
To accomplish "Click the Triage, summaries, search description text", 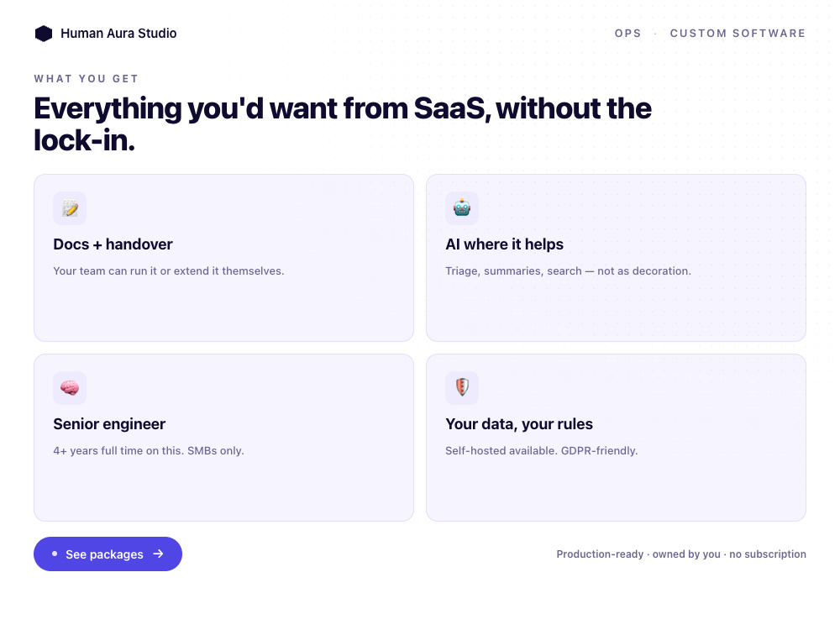I will pos(568,271).
